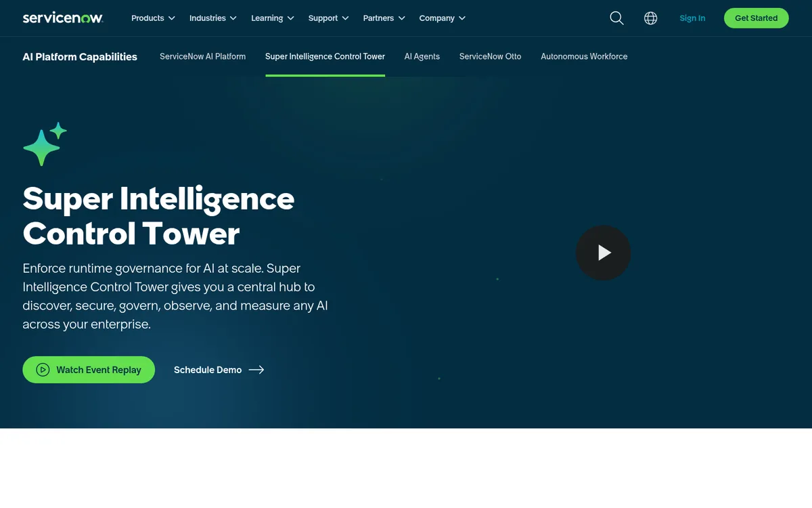
Task: Expand the Company dropdown menu
Action: (443, 18)
